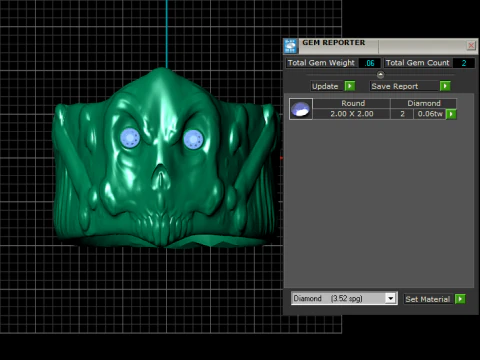Select the round gem thumbnail in the report row
This screenshot has width=480, height=360.
301,109
